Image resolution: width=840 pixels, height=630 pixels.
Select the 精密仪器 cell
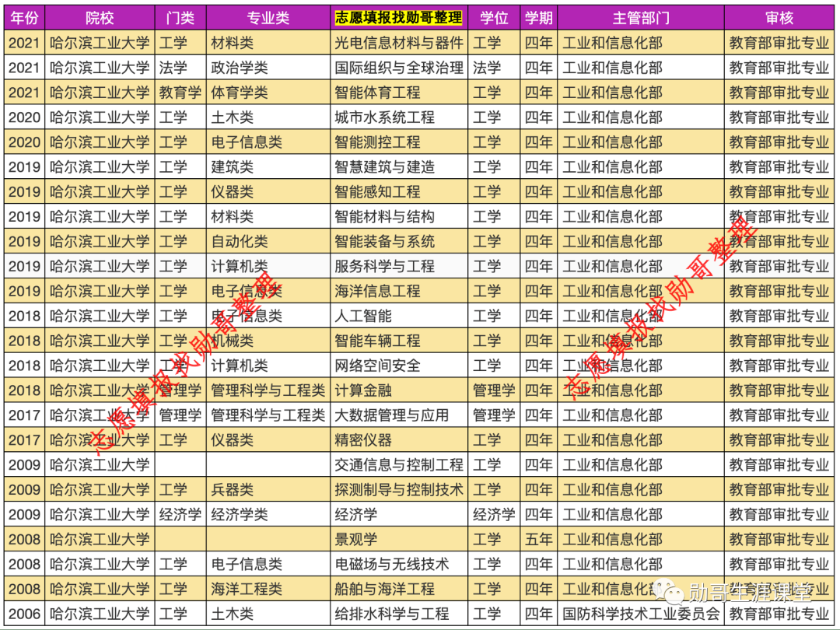click(398, 439)
